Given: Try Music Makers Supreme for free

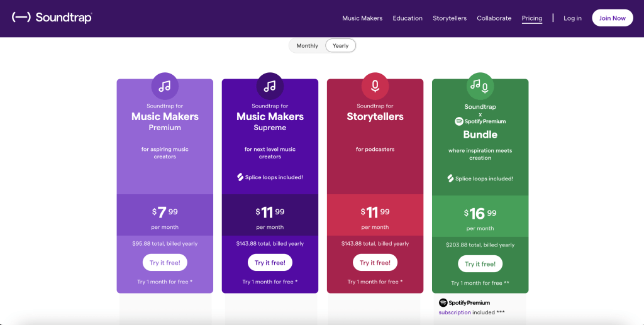Looking at the screenshot, I should click(270, 263).
